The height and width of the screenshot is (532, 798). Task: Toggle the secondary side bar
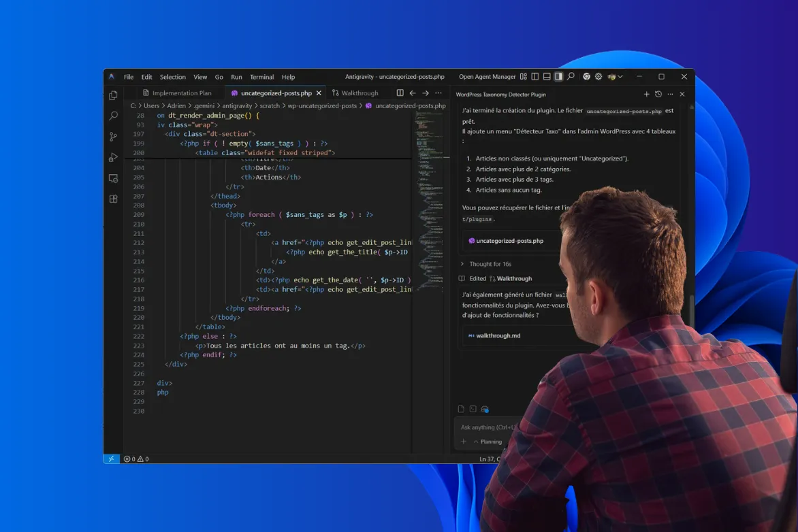pyautogui.click(x=558, y=77)
